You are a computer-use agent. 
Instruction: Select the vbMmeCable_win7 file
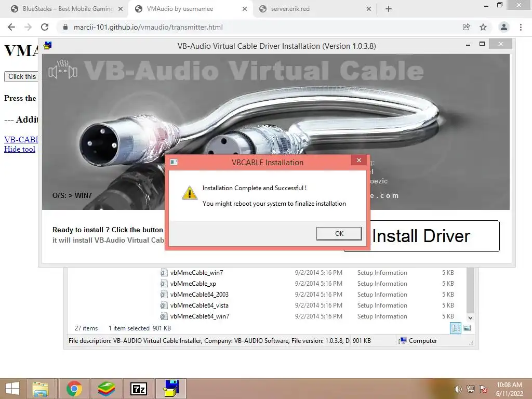point(197,272)
